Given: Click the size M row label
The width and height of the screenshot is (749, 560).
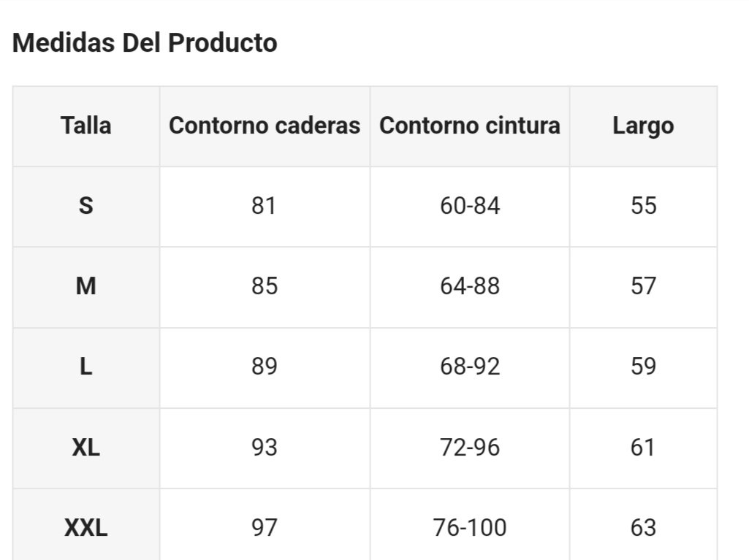Looking at the screenshot, I should click(86, 287).
